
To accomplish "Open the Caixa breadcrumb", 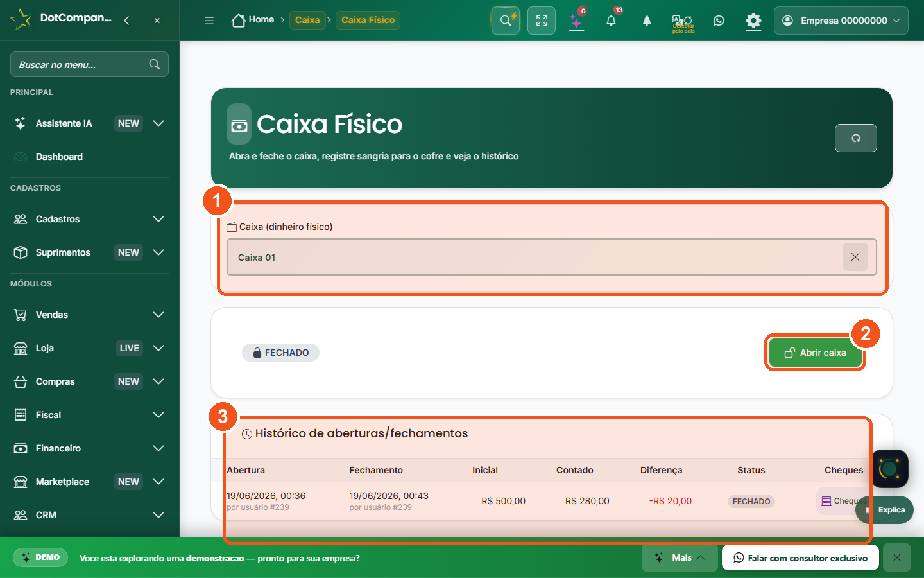I will [307, 20].
